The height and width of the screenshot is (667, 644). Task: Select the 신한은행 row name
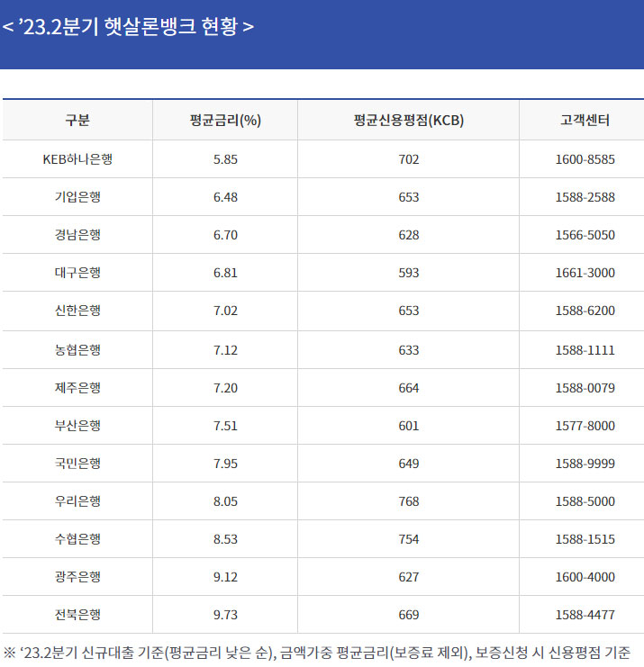click(x=77, y=311)
